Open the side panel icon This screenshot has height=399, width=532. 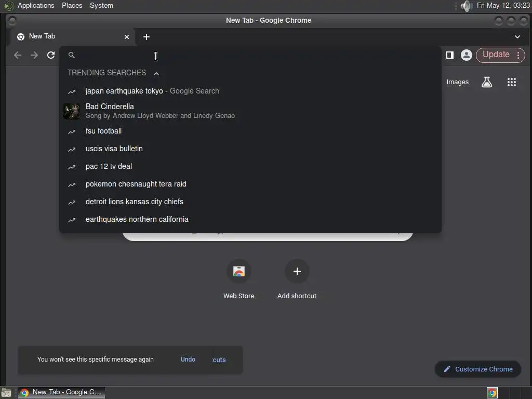point(450,55)
